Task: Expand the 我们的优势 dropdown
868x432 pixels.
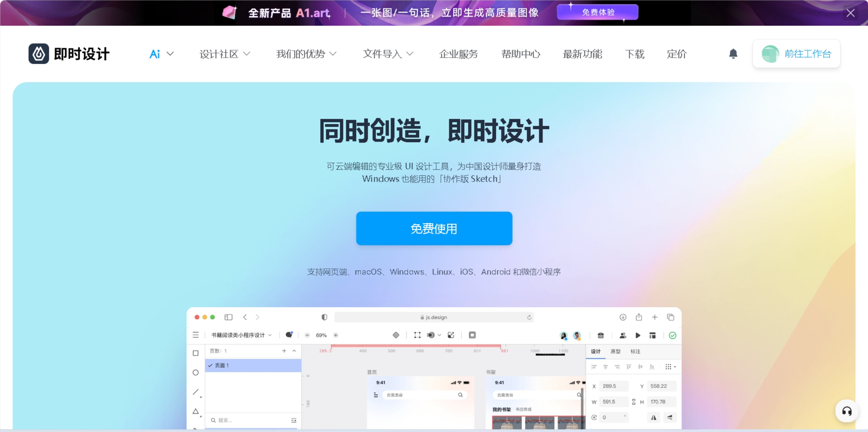Action: pos(306,54)
